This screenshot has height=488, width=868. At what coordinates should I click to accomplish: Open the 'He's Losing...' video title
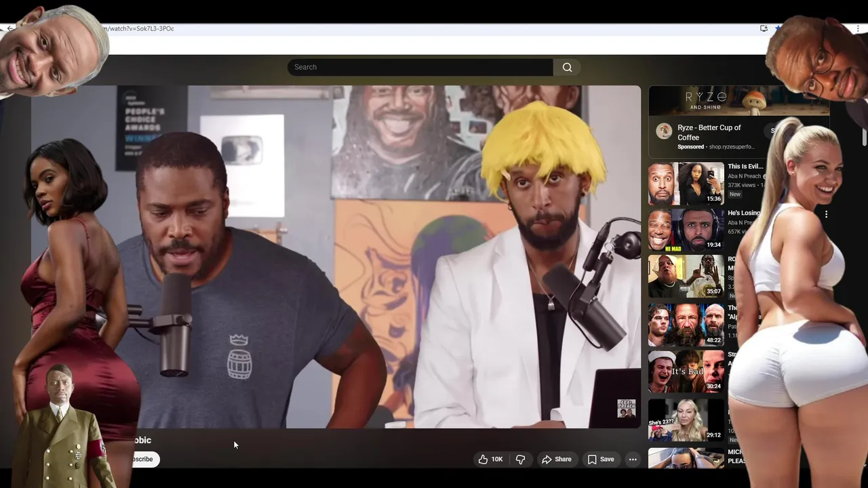point(744,213)
